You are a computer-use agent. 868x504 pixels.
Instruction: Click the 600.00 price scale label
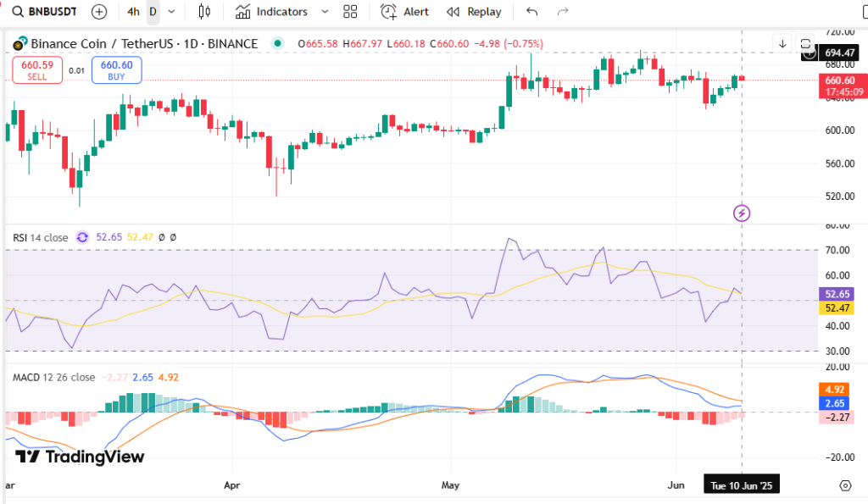840,130
